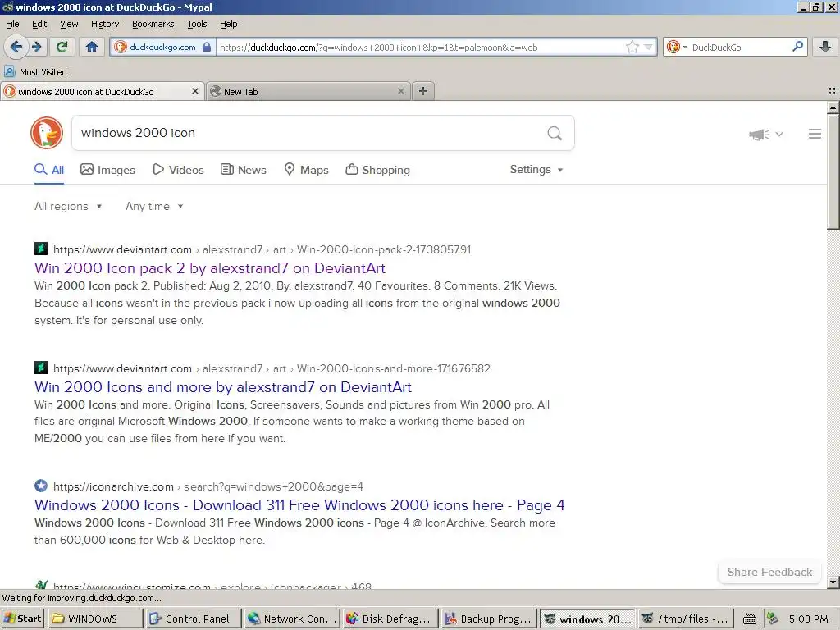
Task: Click the scrollbar up arrow
Action: click(x=833, y=107)
